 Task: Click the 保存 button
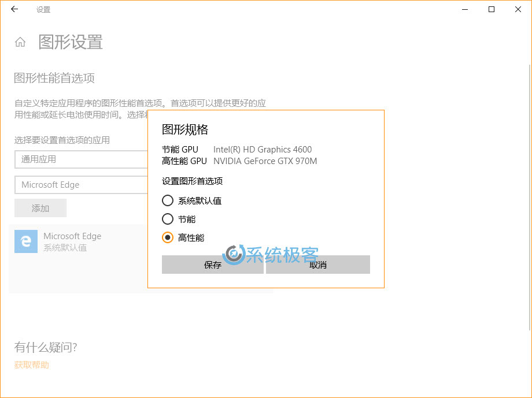212,265
